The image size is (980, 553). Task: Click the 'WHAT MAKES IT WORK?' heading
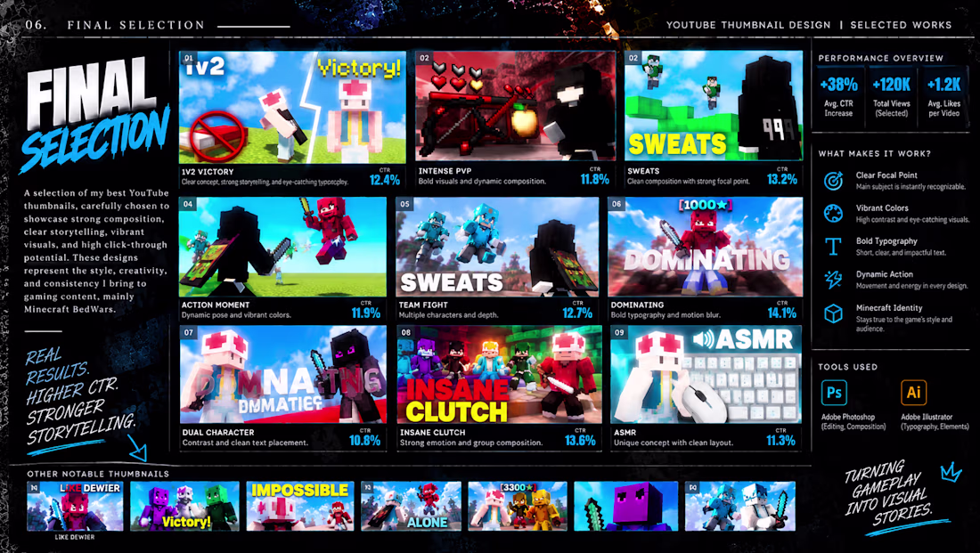pyautogui.click(x=874, y=154)
